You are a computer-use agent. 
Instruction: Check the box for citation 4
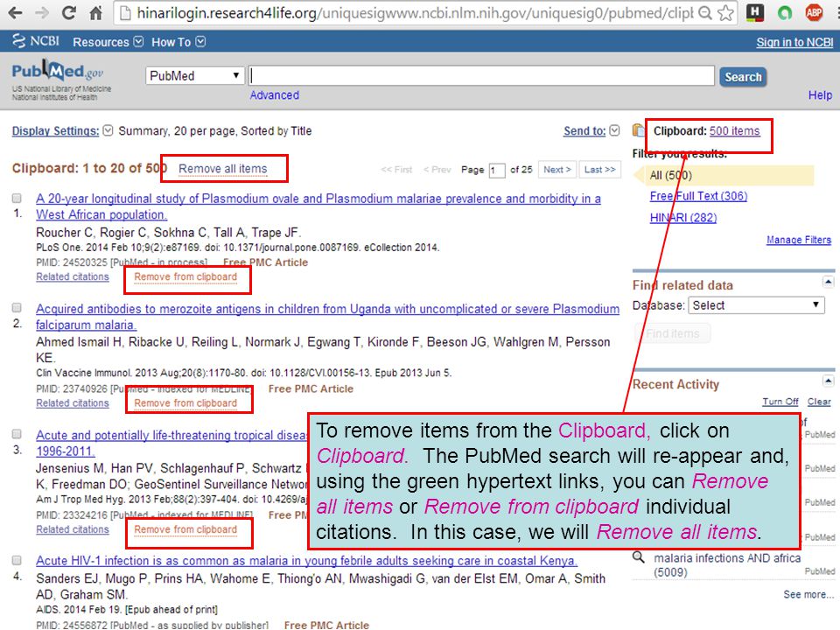17,560
